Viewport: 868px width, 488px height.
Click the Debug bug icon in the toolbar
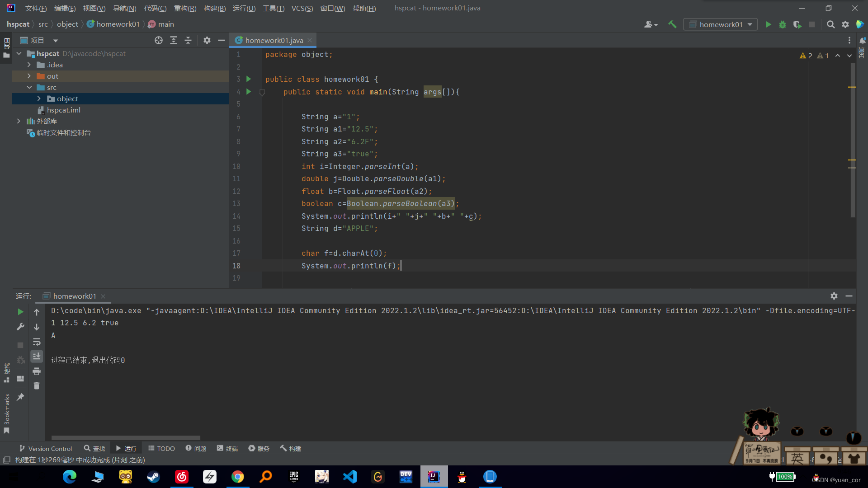tap(783, 25)
